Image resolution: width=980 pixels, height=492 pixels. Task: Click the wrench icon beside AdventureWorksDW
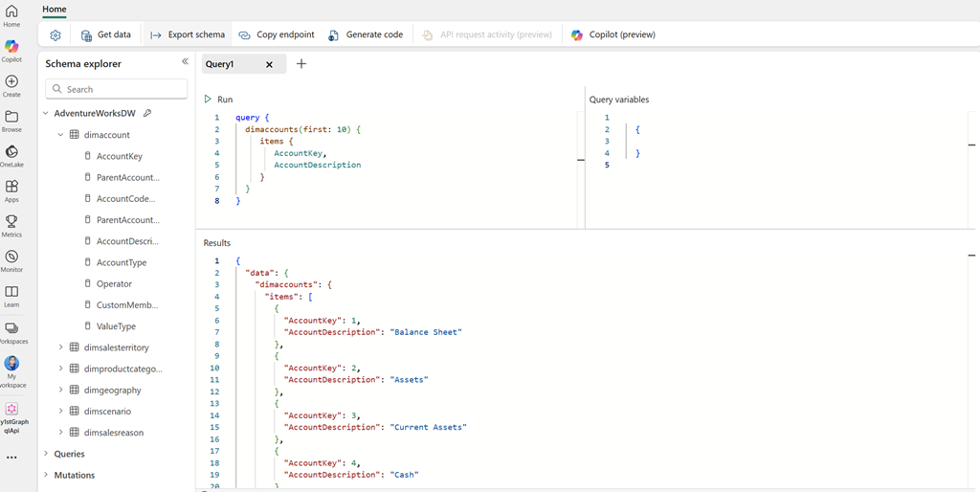click(147, 113)
